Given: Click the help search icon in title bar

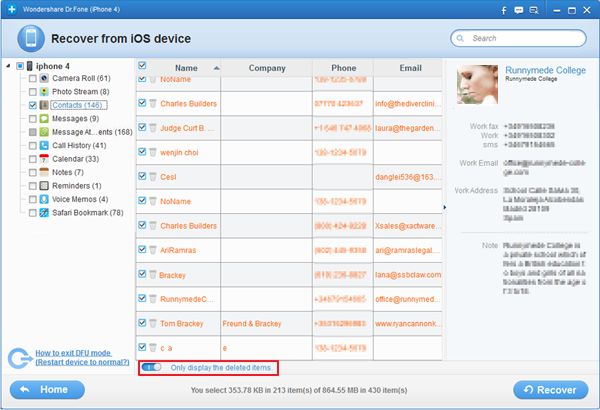Looking at the screenshot, I should (533, 10).
